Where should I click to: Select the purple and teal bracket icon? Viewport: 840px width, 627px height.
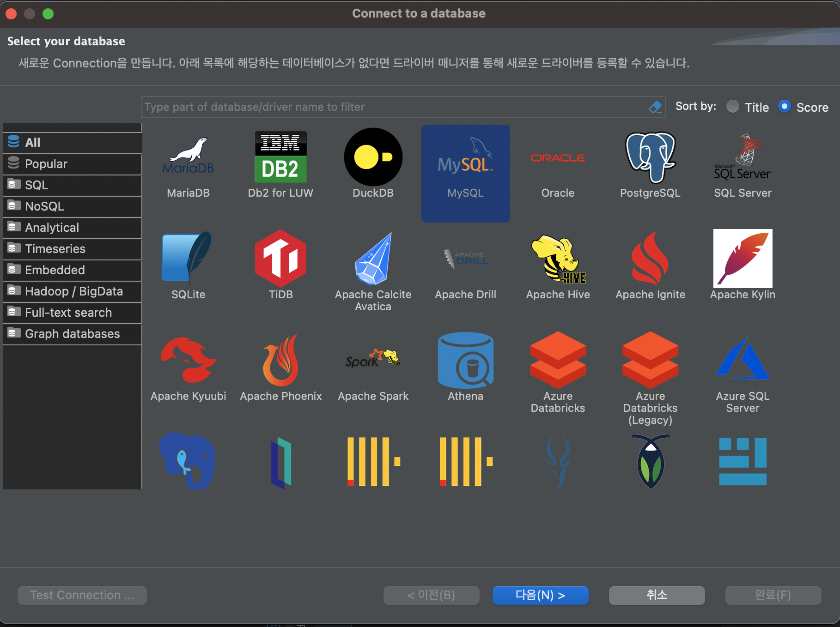(x=280, y=463)
